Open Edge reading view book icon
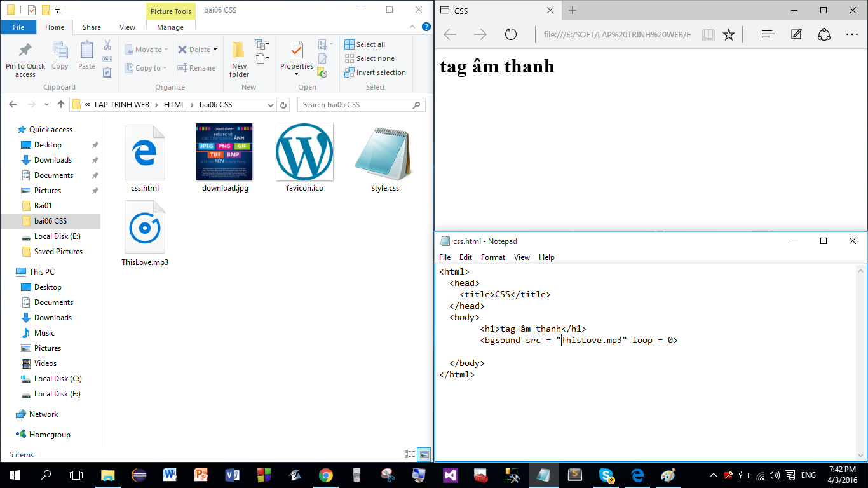This screenshot has height=488, width=868. pos(708,34)
